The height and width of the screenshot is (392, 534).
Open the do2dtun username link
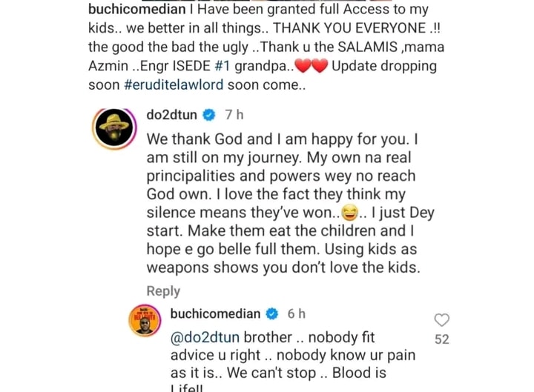pyautogui.click(x=174, y=115)
